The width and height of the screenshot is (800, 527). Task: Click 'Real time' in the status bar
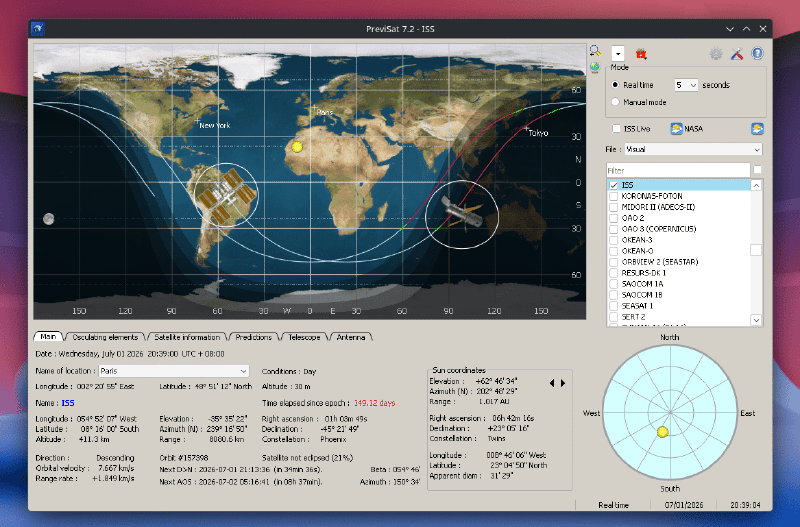[x=613, y=505]
